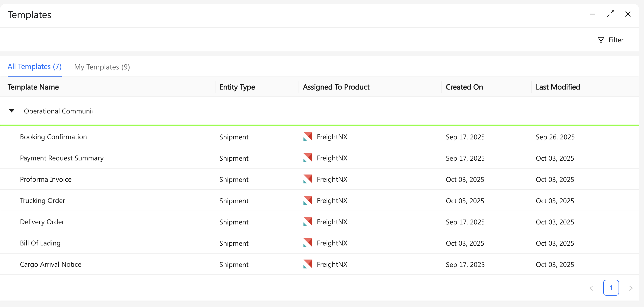The height and width of the screenshot is (307, 644).
Task: Go to next page arrow
Action: click(631, 288)
